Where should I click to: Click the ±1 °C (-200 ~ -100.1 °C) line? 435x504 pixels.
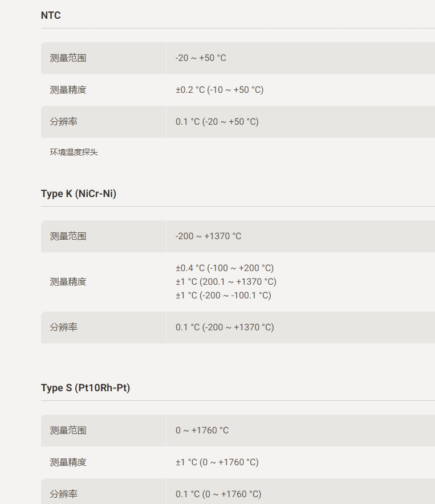coord(223,296)
